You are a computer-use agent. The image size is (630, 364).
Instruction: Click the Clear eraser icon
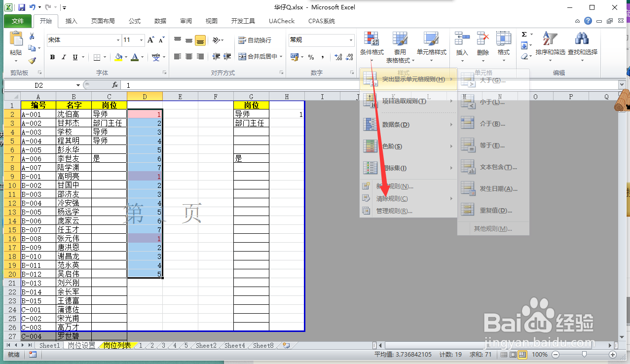(524, 57)
